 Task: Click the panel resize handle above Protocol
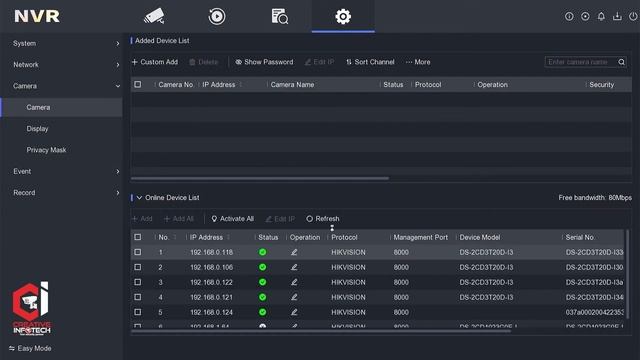click(x=332, y=228)
